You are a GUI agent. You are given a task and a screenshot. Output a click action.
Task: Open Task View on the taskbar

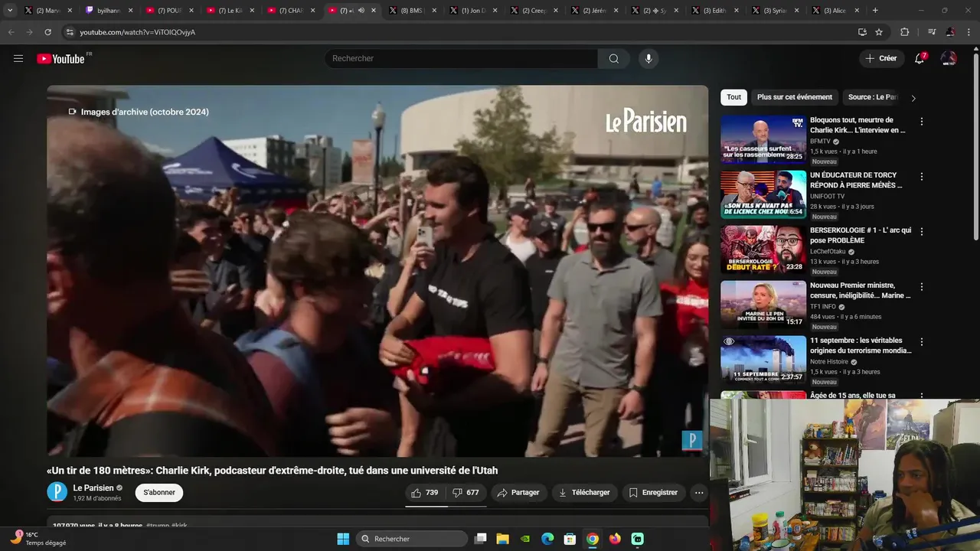point(480,539)
